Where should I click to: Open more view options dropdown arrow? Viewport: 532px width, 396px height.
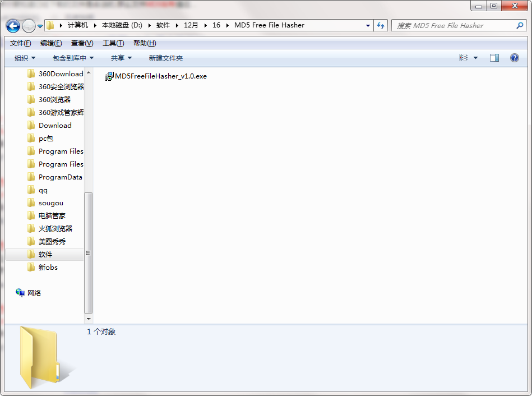[x=476, y=58]
